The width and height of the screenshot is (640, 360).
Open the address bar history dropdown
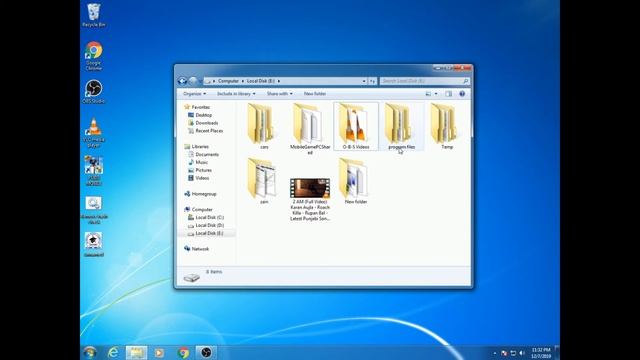[364, 81]
